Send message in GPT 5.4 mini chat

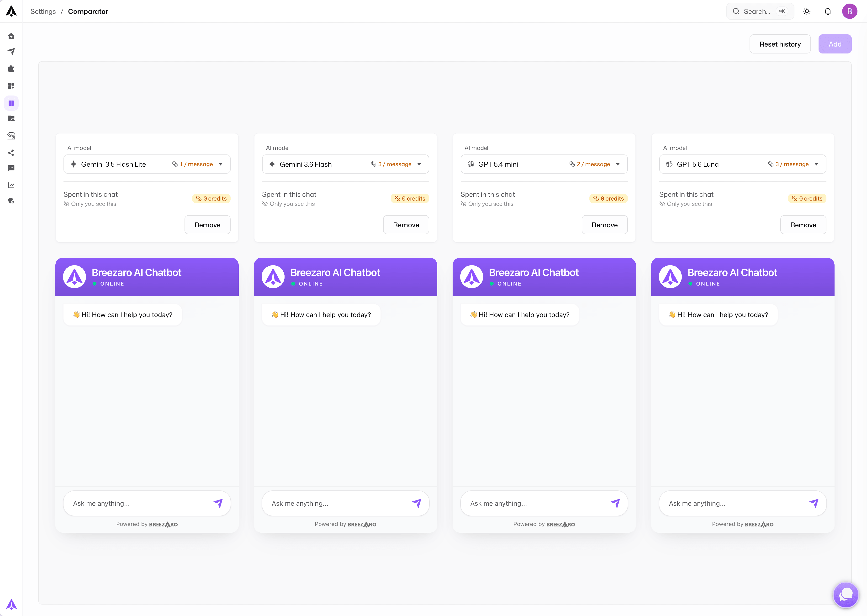615,503
